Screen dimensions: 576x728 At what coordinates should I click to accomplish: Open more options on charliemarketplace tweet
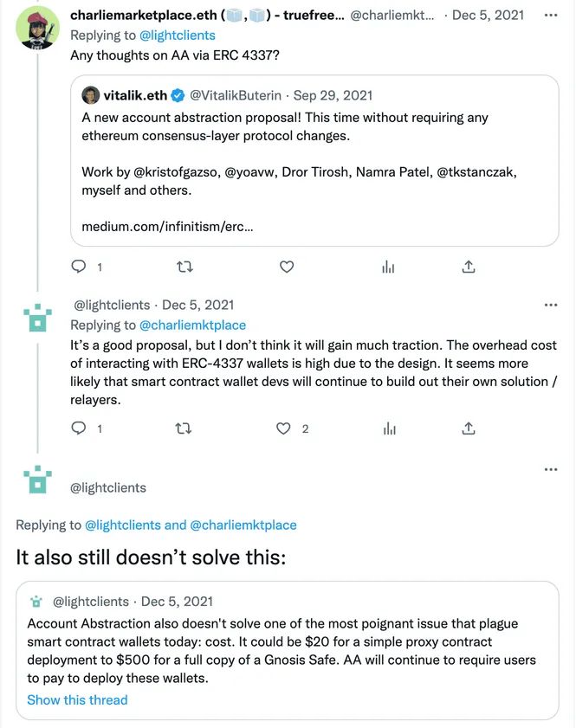point(551,16)
